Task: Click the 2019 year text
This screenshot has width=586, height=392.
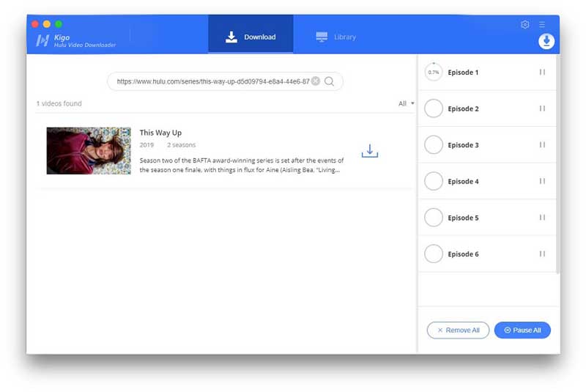Action: (146, 145)
